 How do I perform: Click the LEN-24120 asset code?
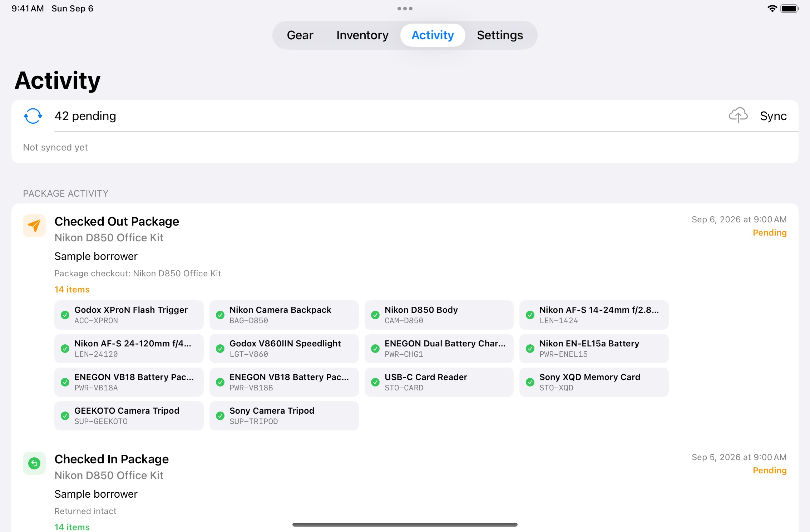(96, 354)
